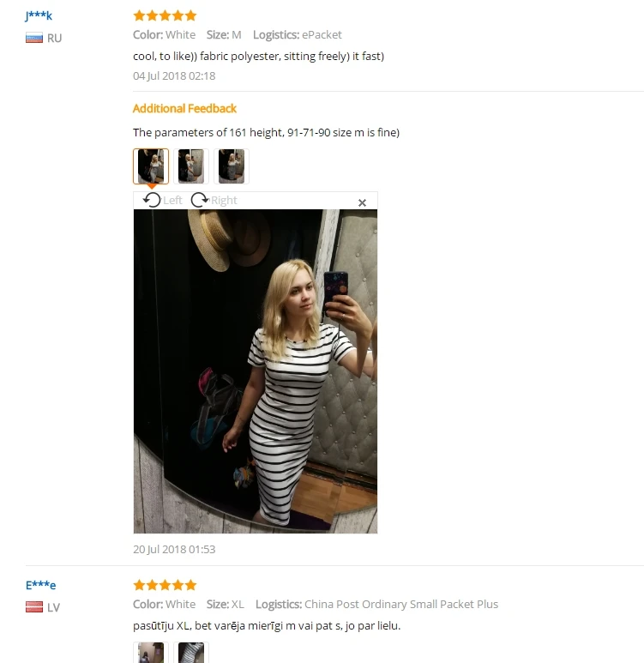Click the five-star rating of J***k's review
The image size is (644, 663).
pyautogui.click(x=165, y=15)
